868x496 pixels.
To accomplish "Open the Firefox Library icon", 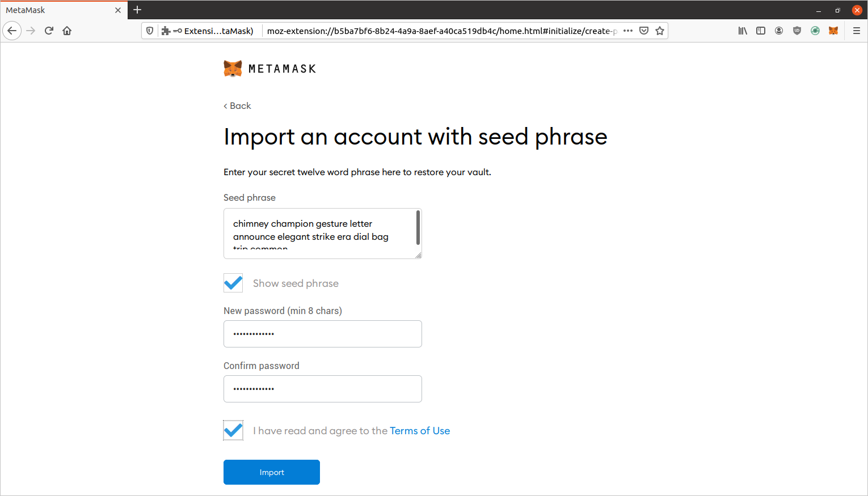I will coord(742,31).
